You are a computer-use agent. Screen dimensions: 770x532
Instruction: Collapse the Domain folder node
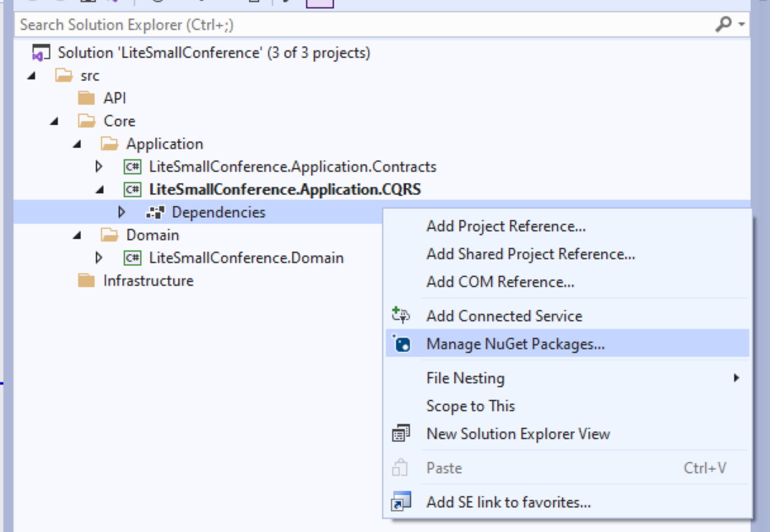(x=77, y=236)
